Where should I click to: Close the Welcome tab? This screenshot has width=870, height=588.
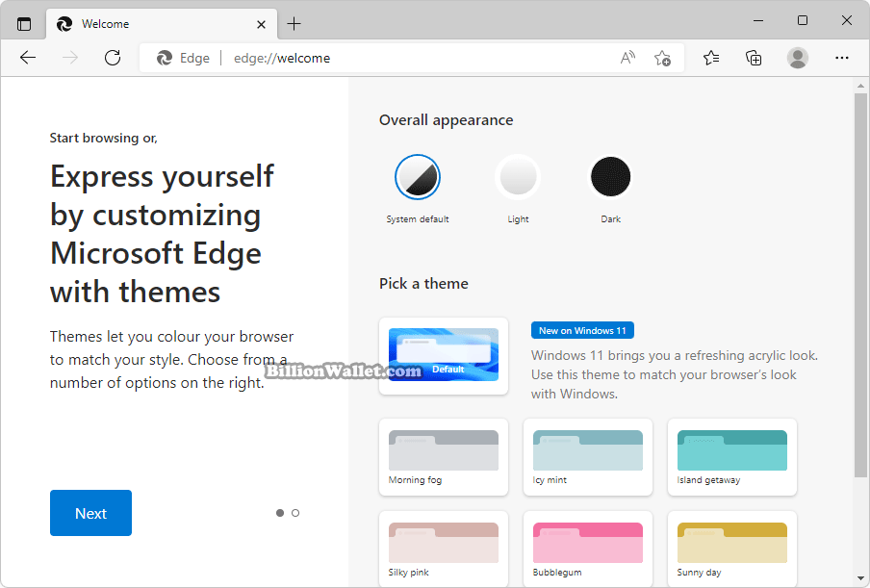pyautogui.click(x=262, y=24)
